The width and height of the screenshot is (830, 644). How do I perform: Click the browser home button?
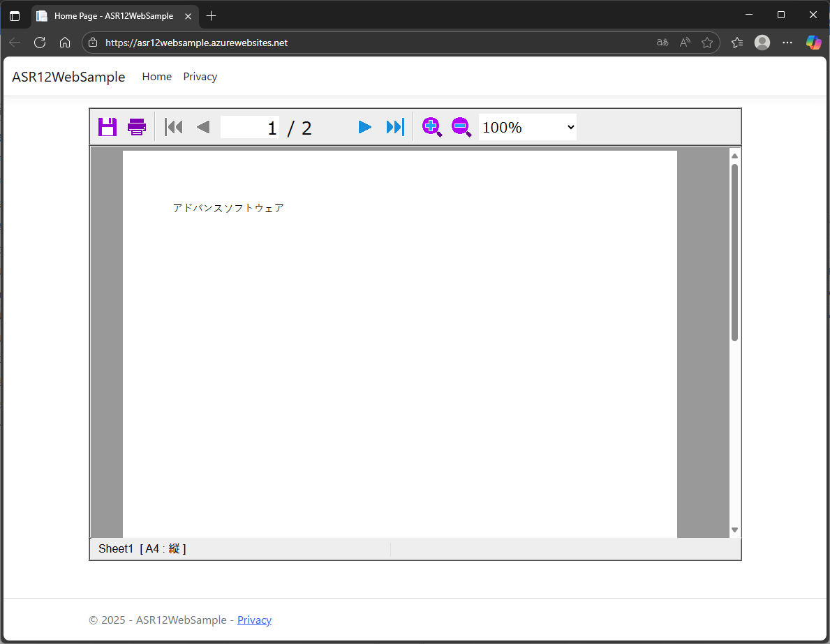(65, 43)
